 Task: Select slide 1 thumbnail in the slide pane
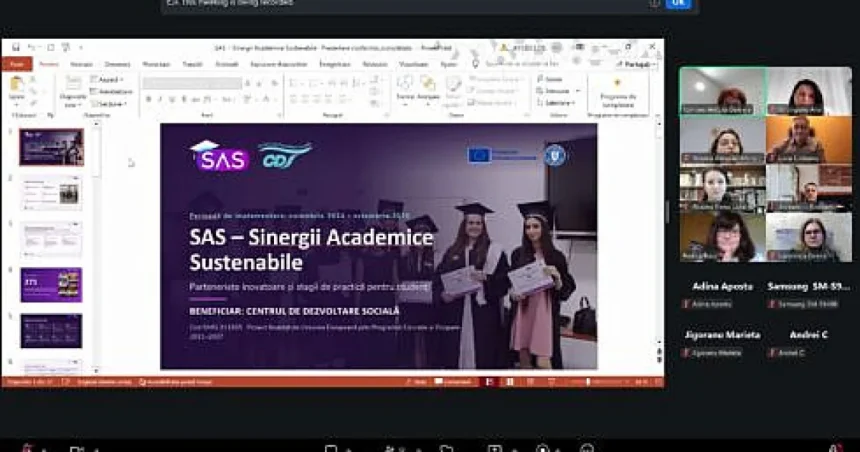[52, 147]
